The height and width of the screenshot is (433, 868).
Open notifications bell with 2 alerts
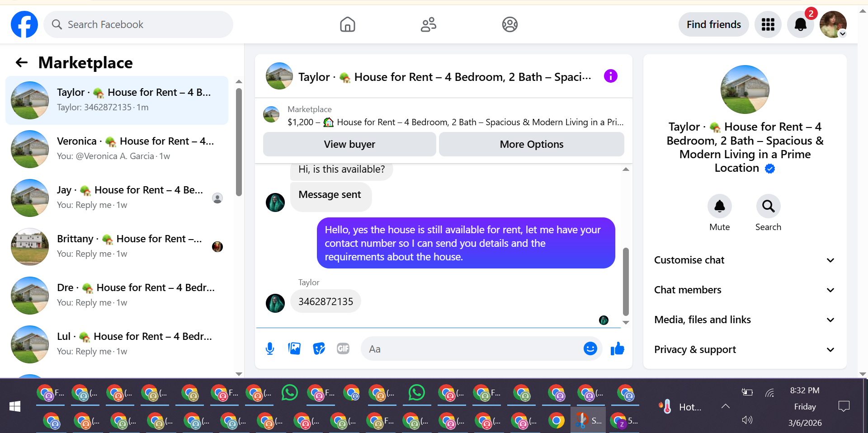point(800,24)
